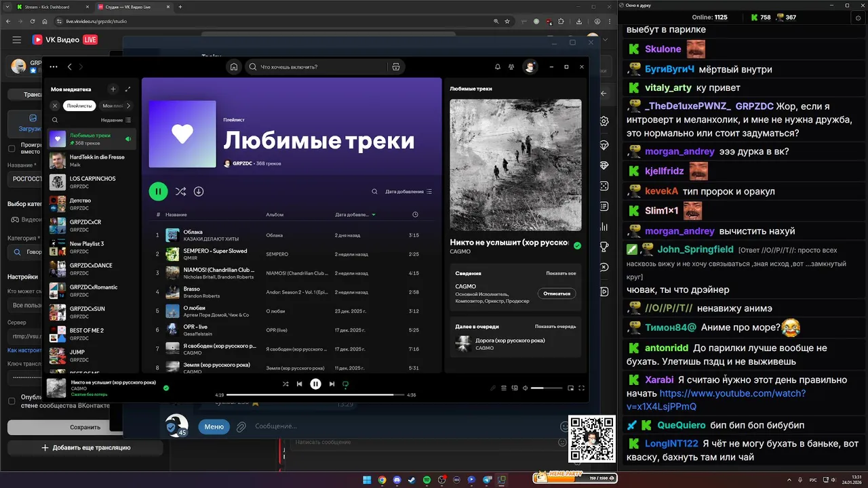Adjust Spotify volume slider
Image resolution: width=868 pixels, height=488 pixels.
click(x=546, y=388)
